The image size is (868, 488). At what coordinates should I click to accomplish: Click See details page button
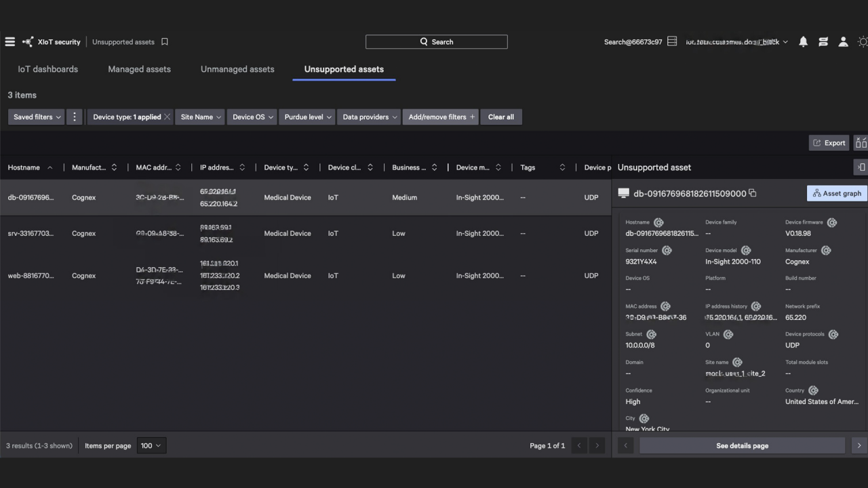tap(742, 445)
